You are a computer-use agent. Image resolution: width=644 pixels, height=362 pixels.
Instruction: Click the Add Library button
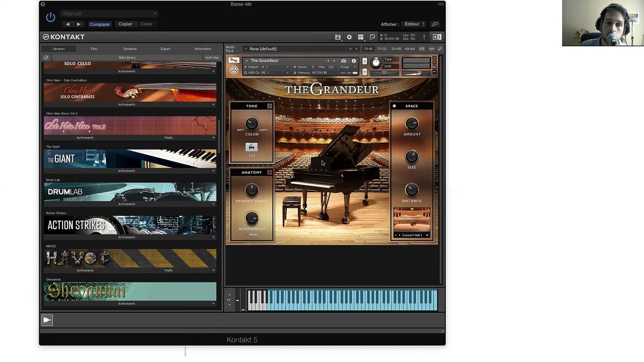click(x=127, y=58)
